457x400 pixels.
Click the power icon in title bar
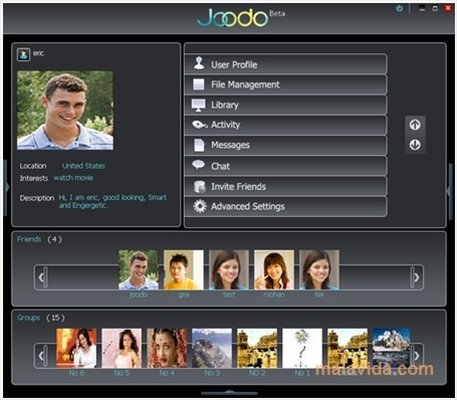[x=399, y=8]
